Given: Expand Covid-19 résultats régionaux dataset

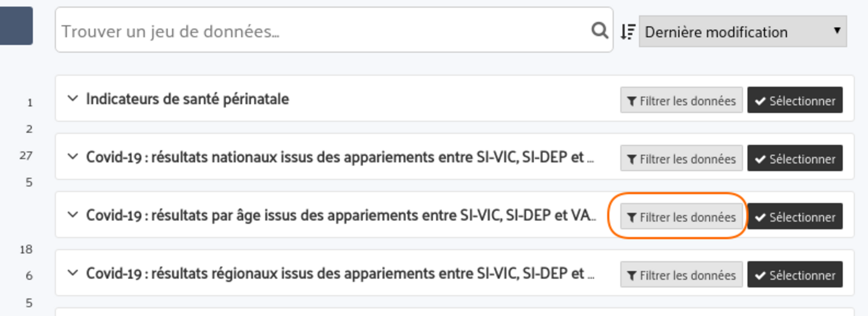Looking at the screenshot, I should click(x=73, y=273).
